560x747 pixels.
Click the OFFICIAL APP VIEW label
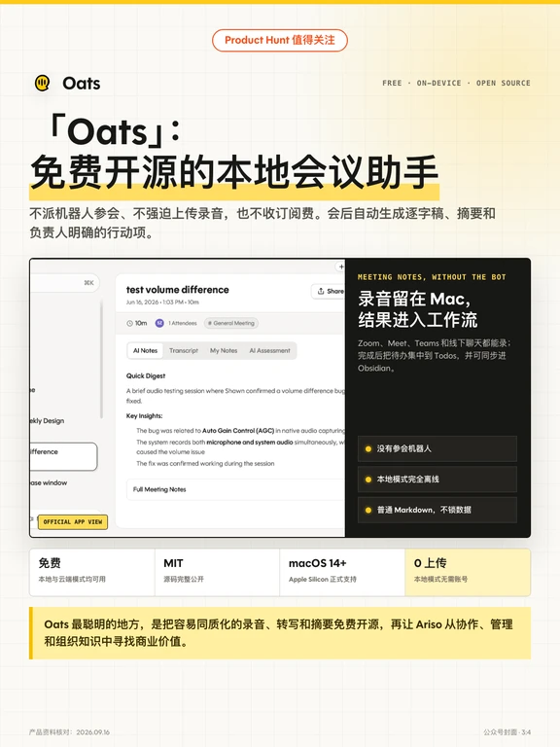pos(73,522)
